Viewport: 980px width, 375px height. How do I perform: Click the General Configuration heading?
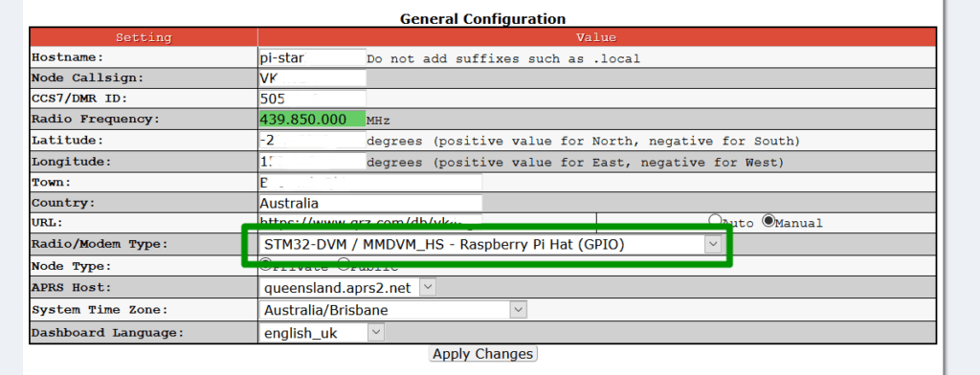(482, 19)
